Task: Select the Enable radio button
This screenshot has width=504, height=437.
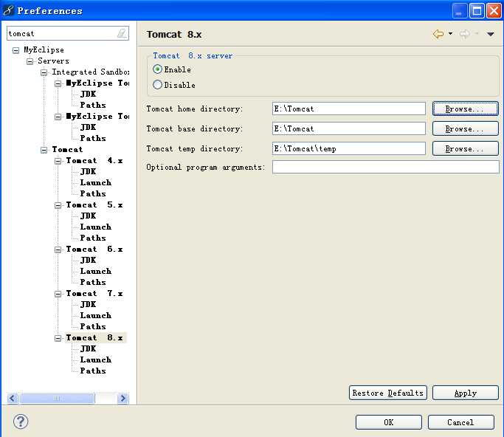Action: tap(157, 69)
